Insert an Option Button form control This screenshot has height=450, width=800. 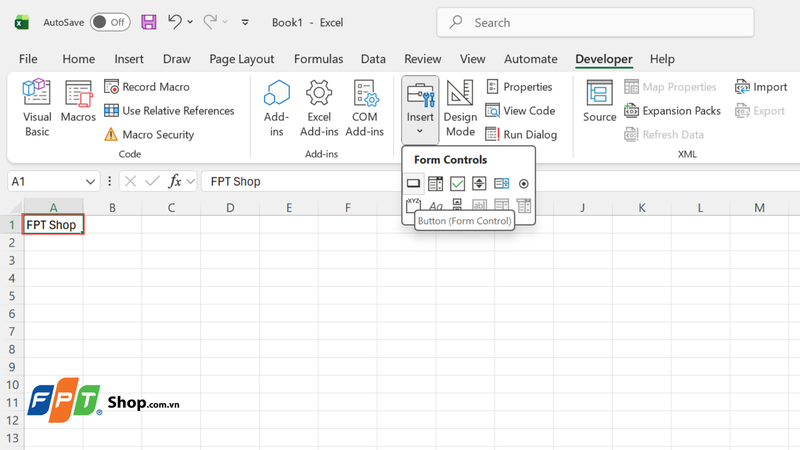(523, 183)
